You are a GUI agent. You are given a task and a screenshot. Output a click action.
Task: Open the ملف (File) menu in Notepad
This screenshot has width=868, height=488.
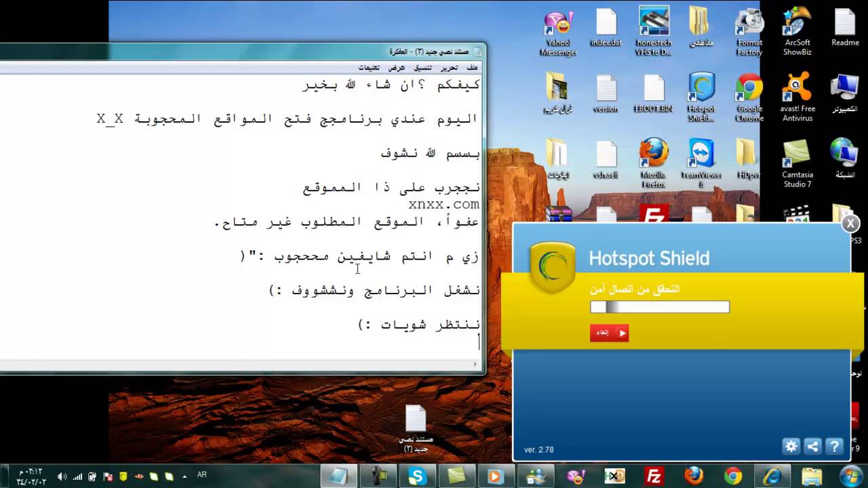click(x=473, y=68)
